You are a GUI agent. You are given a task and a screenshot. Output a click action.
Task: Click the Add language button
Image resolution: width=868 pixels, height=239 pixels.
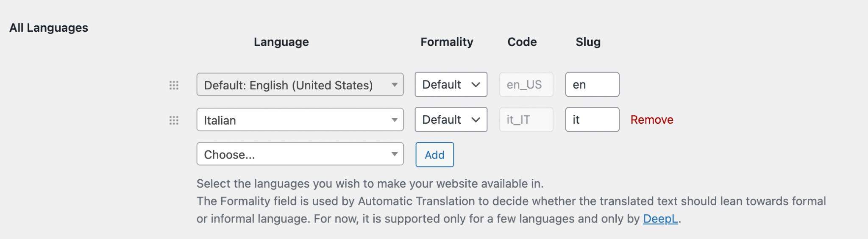tap(435, 155)
